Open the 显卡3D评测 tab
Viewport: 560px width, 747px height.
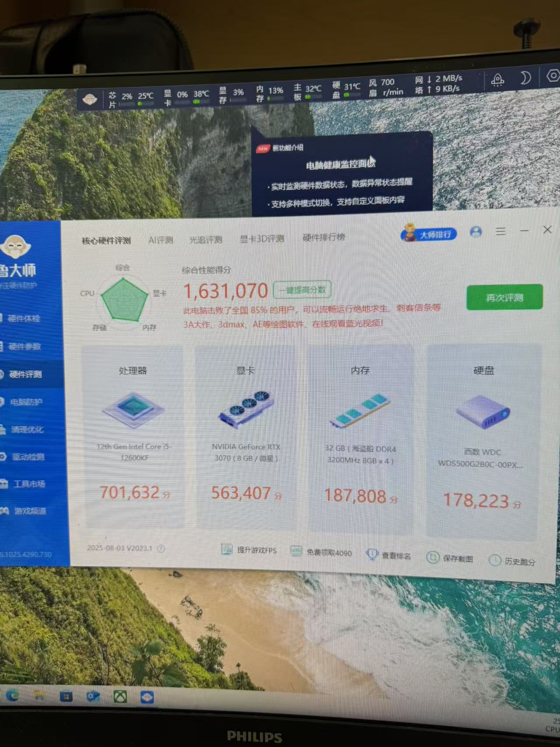coord(262,238)
